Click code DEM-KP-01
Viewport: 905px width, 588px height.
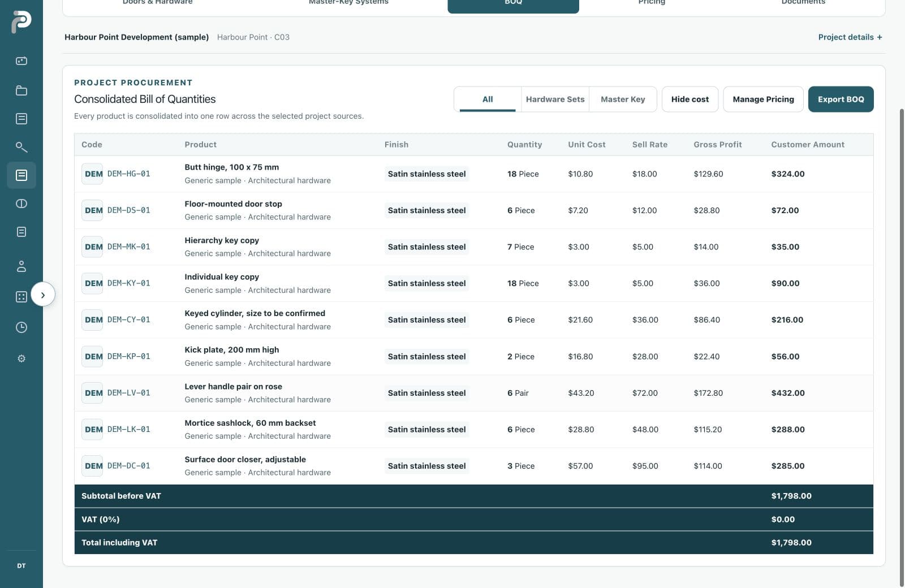(129, 357)
